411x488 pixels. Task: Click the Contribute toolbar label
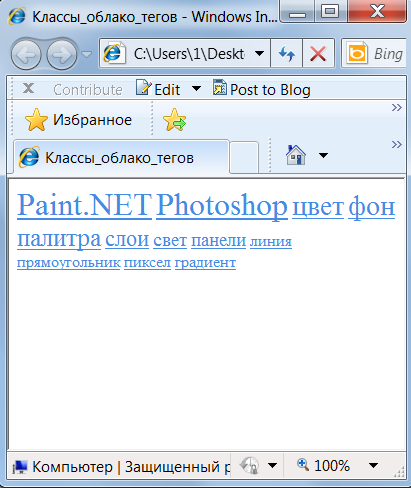click(x=88, y=90)
